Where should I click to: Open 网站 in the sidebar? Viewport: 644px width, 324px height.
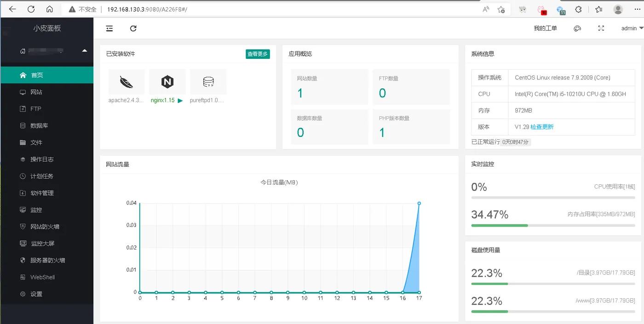click(x=47, y=92)
